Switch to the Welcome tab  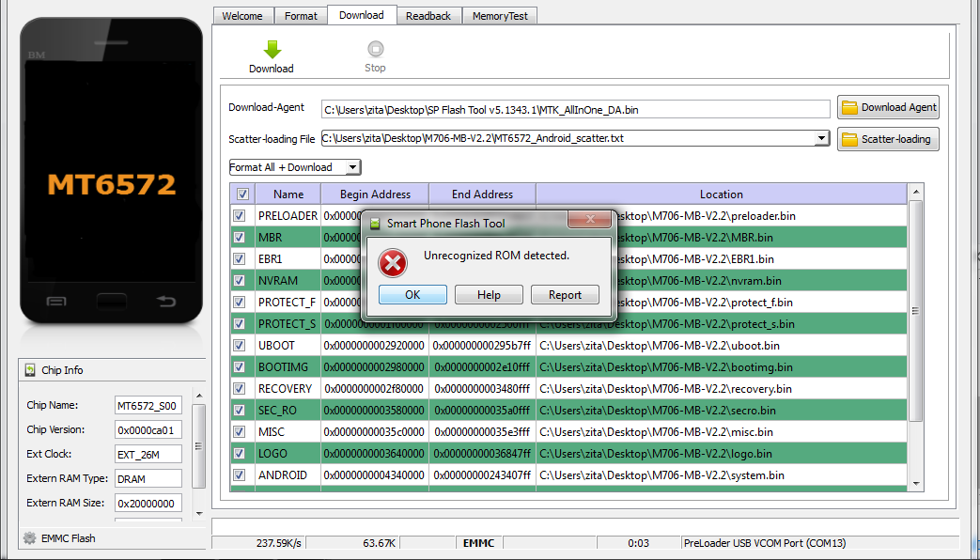click(x=242, y=16)
